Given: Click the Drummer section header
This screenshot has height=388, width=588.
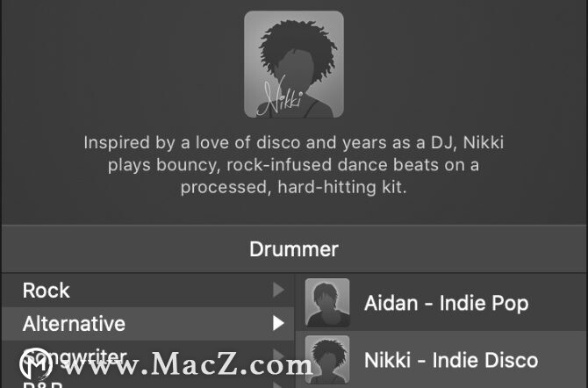Looking at the screenshot, I should (294, 249).
